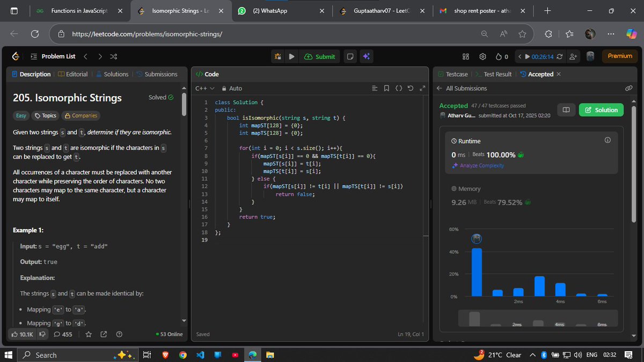644x362 pixels.
Task: Format the code using the alignment icon
Action: click(x=374, y=88)
